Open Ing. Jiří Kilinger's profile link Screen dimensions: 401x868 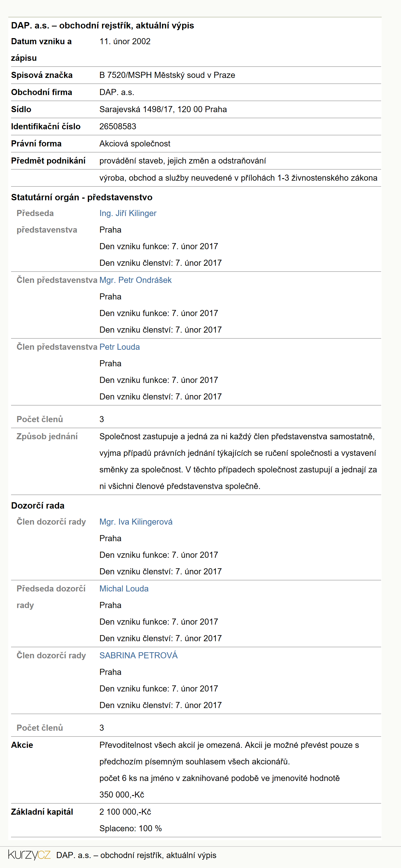tap(128, 213)
